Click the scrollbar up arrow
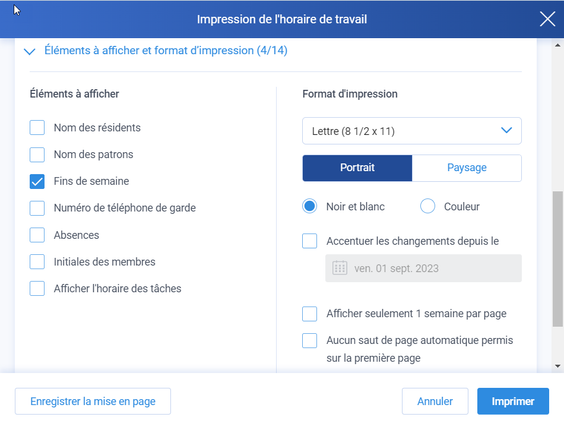The image size is (564, 429). tap(558, 46)
